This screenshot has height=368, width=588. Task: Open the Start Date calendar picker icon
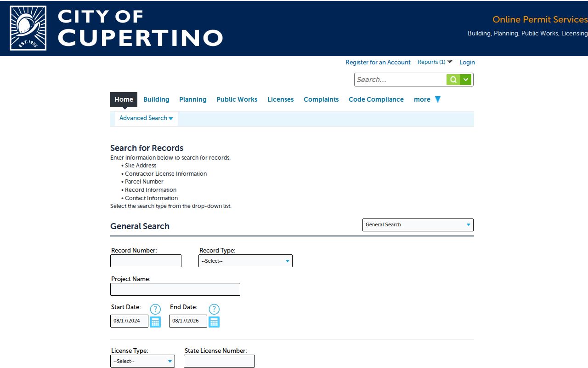click(x=155, y=322)
